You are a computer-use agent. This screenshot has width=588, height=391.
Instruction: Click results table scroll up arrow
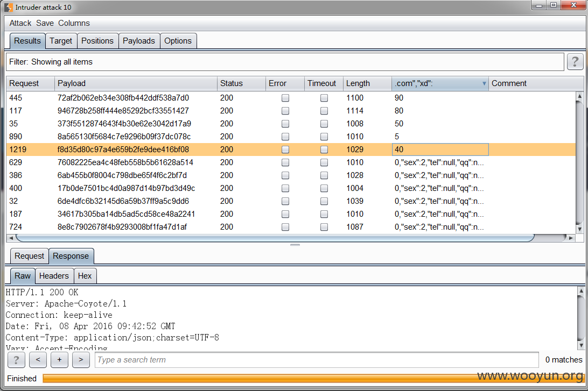[579, 96]
